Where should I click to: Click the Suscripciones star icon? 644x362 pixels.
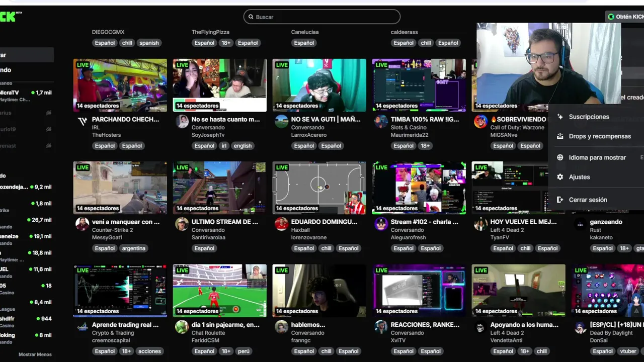tap(560, 117)
